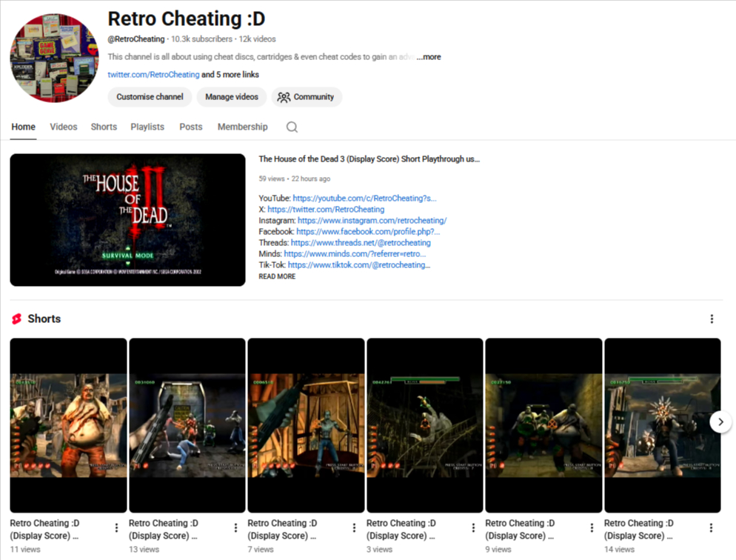Image resolution: width=736 pixels, height=560 pixels.
Task: Open the Posts tab
Action: pyautogui.click(x=190, y=127)
